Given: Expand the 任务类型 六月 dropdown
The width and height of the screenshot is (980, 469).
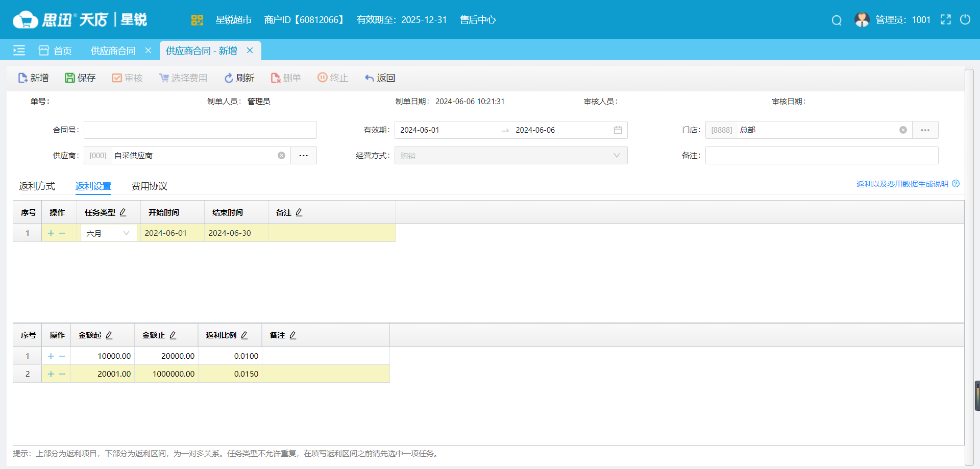Looking at the screenshot, I should pos(127,233).
